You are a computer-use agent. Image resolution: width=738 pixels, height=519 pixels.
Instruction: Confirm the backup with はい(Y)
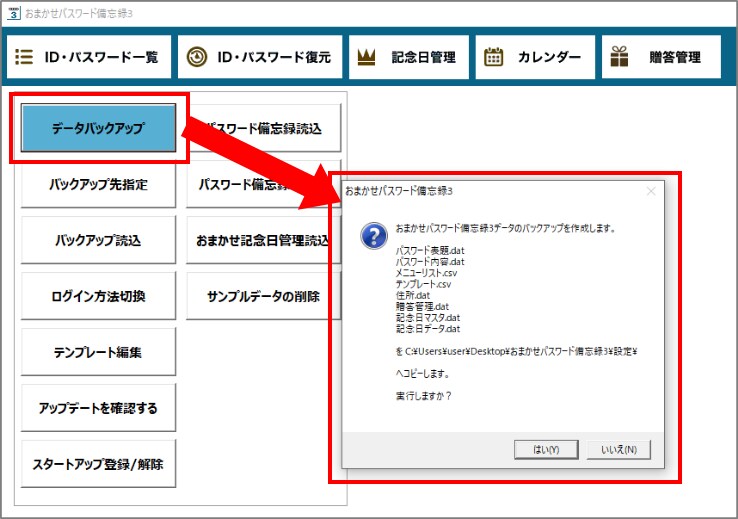[x=546, y=449]
